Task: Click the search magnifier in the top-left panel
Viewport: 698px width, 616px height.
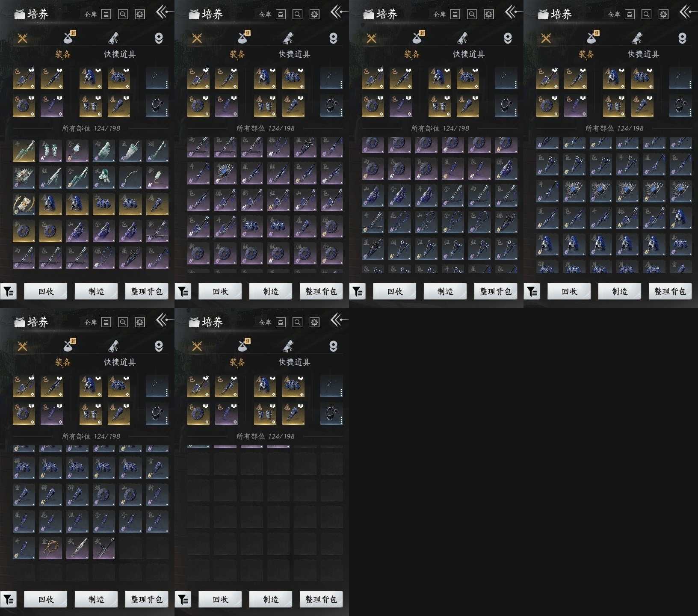Action: [123, 15]
